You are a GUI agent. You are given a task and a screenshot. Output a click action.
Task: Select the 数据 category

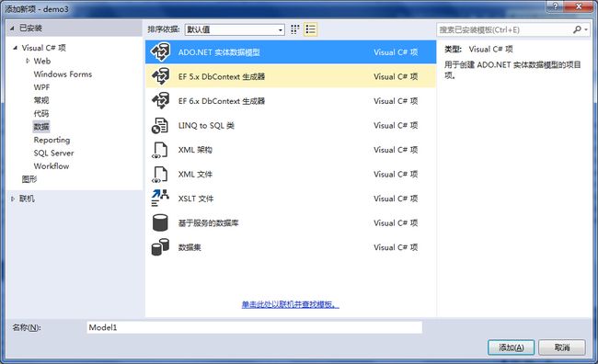(x=41, y=127)
